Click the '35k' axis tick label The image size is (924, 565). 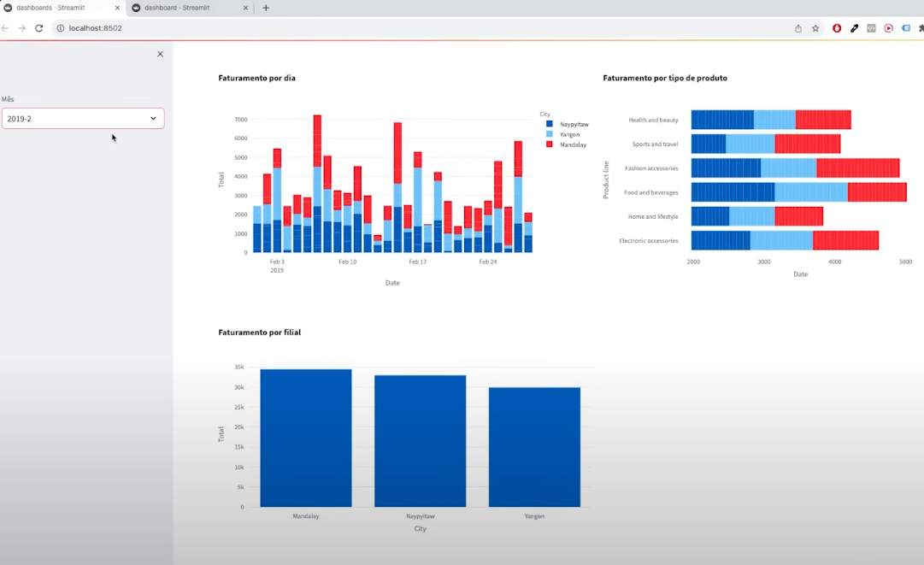tap(238, 367)
